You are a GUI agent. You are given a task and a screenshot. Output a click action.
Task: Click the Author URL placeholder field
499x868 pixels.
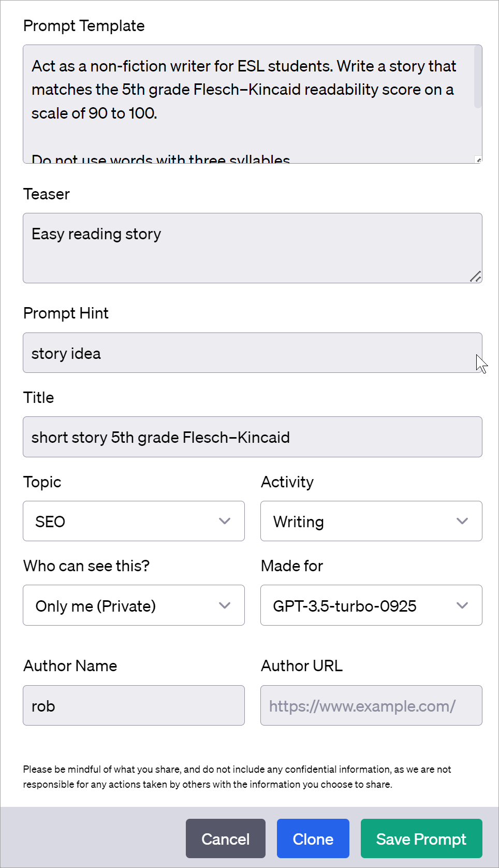coord(371,705)
